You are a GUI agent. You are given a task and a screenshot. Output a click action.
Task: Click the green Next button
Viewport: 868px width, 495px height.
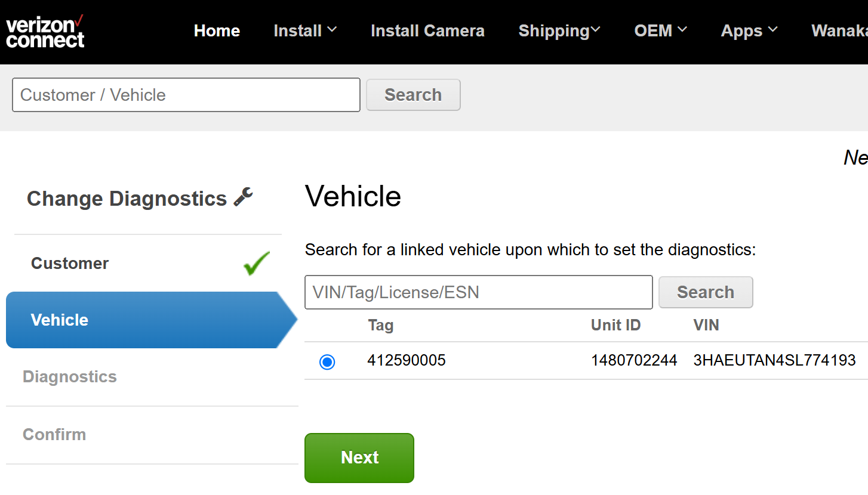point(359,457)
